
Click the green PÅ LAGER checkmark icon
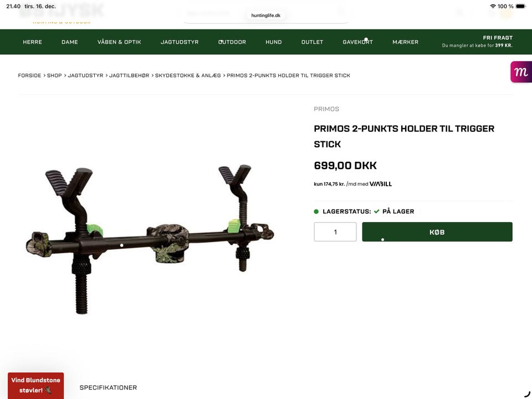377,211
